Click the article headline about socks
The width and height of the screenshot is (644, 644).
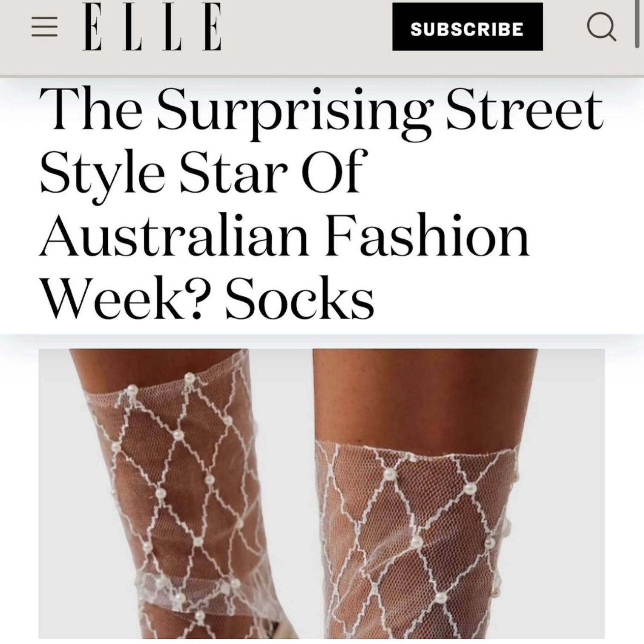click(322, 203)
